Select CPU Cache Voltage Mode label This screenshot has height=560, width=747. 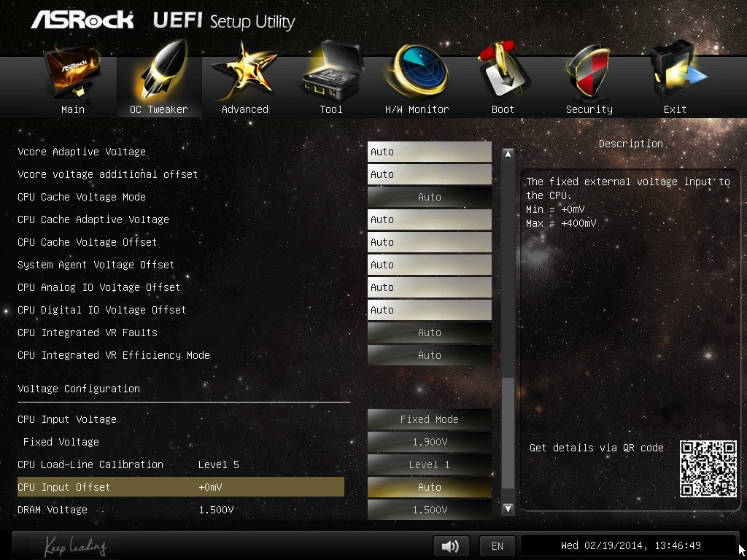(x=82, y=197)
